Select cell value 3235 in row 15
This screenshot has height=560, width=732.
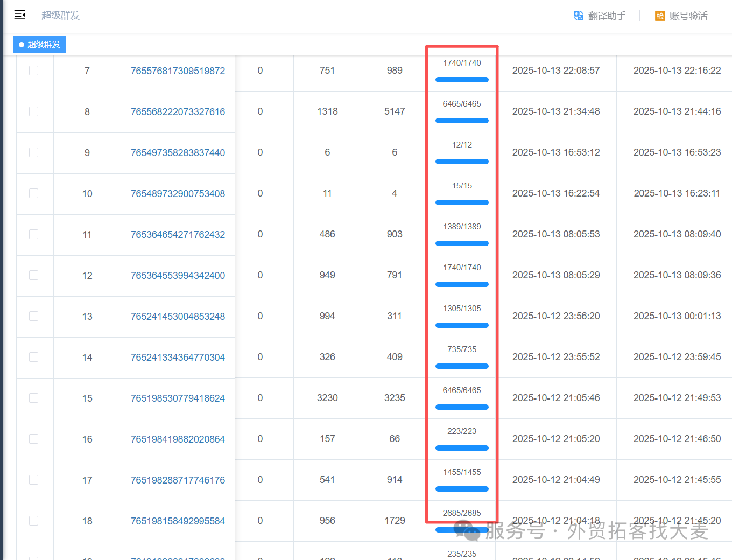point(395,398)
